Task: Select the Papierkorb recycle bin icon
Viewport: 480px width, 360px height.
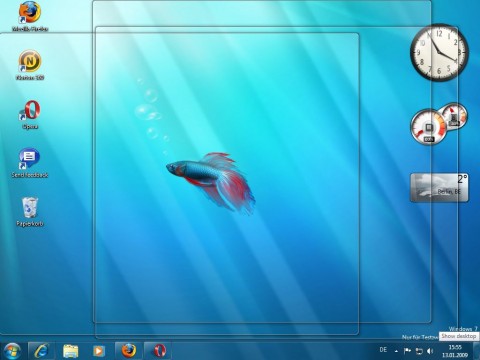Action: pos(30,212)
